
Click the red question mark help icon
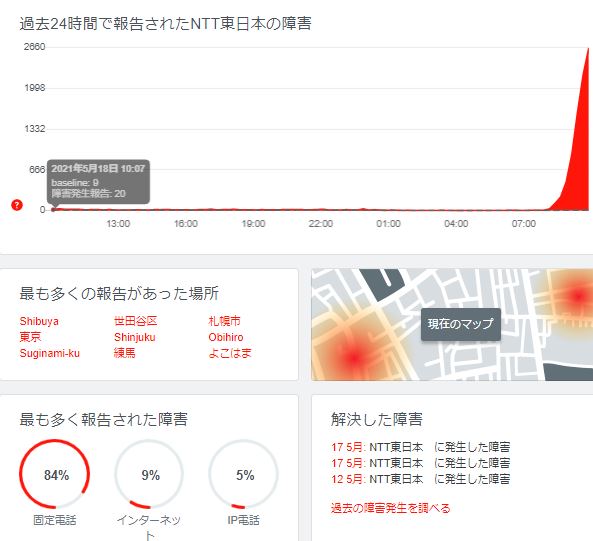(x=17, y=205)
